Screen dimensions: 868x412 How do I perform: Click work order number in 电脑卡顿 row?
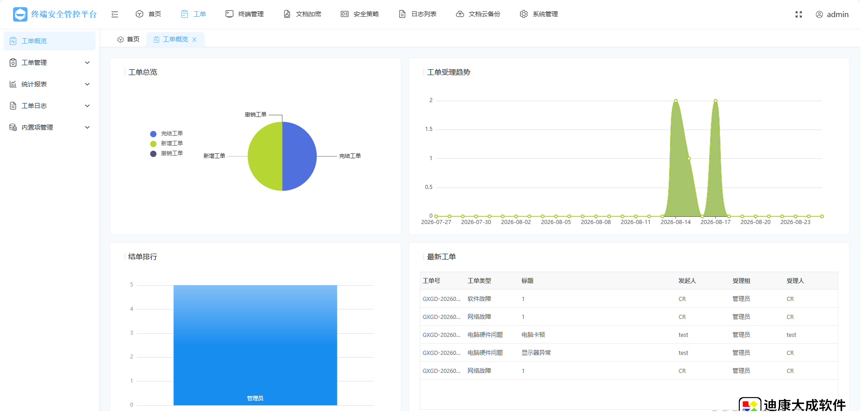[x=441, y=335]
